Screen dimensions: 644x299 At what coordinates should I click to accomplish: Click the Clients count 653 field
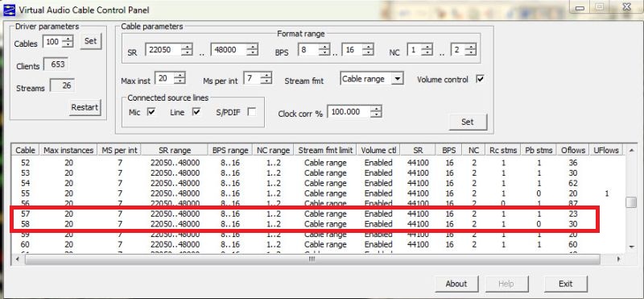(x=56, y=65)
